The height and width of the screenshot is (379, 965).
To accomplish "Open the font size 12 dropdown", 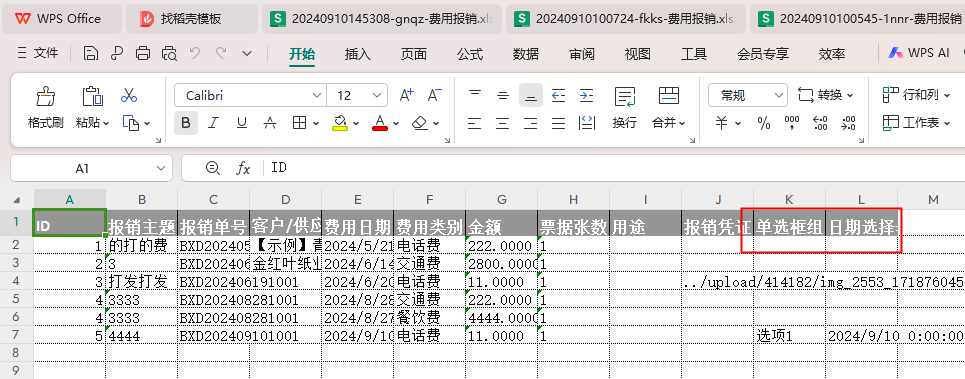I will click(377, 95).
